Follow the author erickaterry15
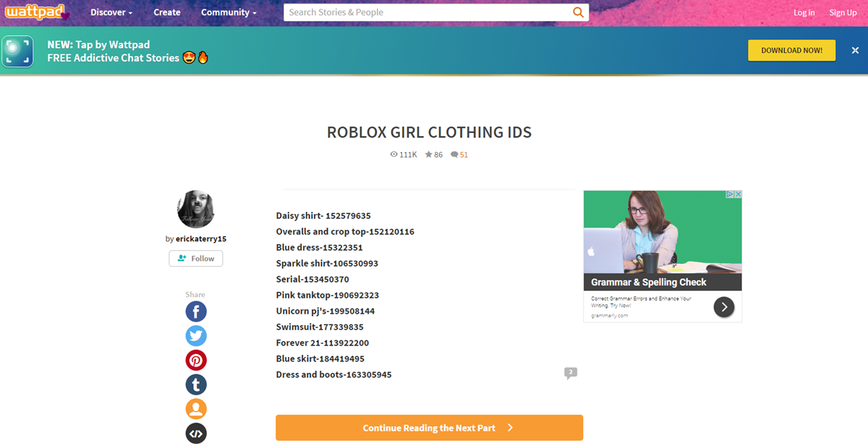 point(196,258)
